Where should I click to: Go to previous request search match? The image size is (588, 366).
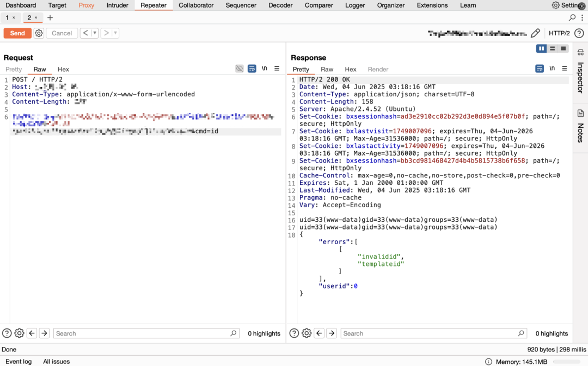[x=32, y=333]
